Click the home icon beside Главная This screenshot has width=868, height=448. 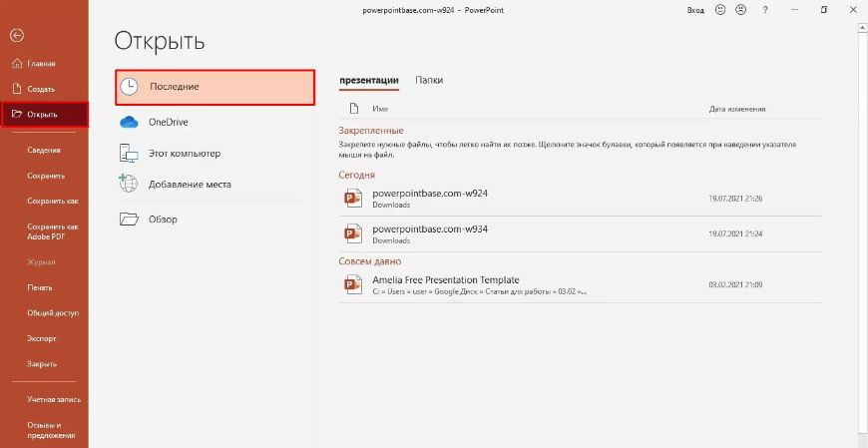17,64
